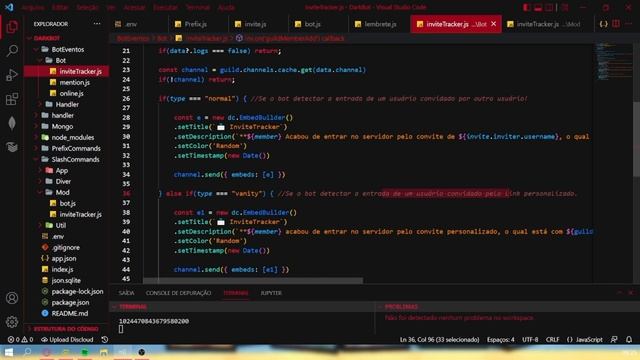The height and width of the screenshot is (360, 640).
Task: Toggle the primary sidebar layout icon
Action: click(x=527, y=7)
